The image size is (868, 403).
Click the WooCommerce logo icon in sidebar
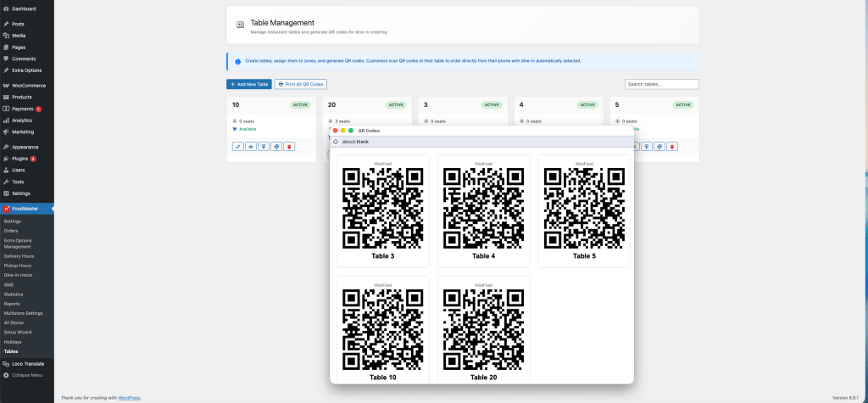coord(6,86)
